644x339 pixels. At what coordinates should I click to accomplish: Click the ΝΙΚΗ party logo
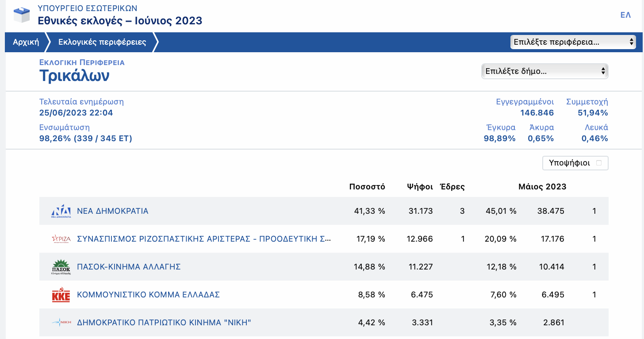[x=61, y=323]
